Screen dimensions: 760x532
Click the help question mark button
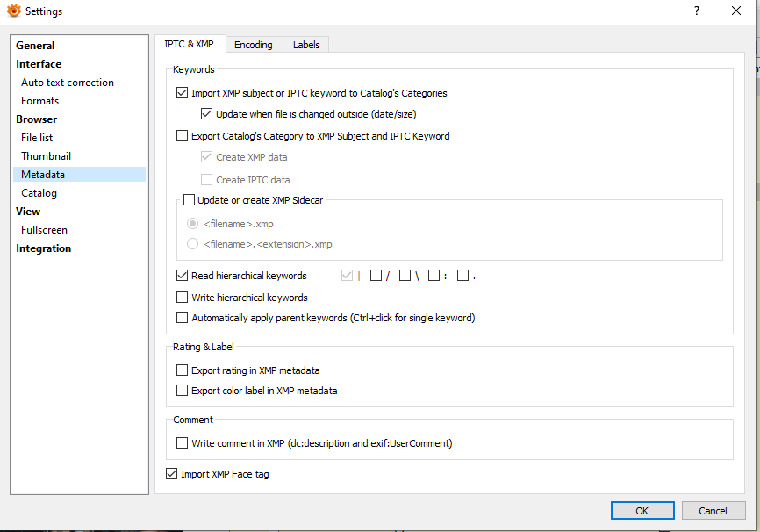coord(696,11)
